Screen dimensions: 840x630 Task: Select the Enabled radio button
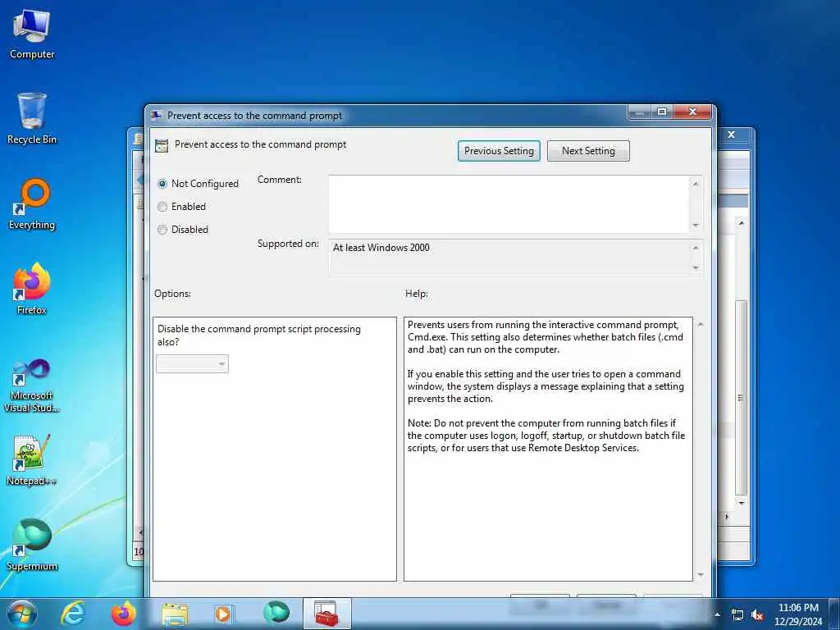point(162,207)
